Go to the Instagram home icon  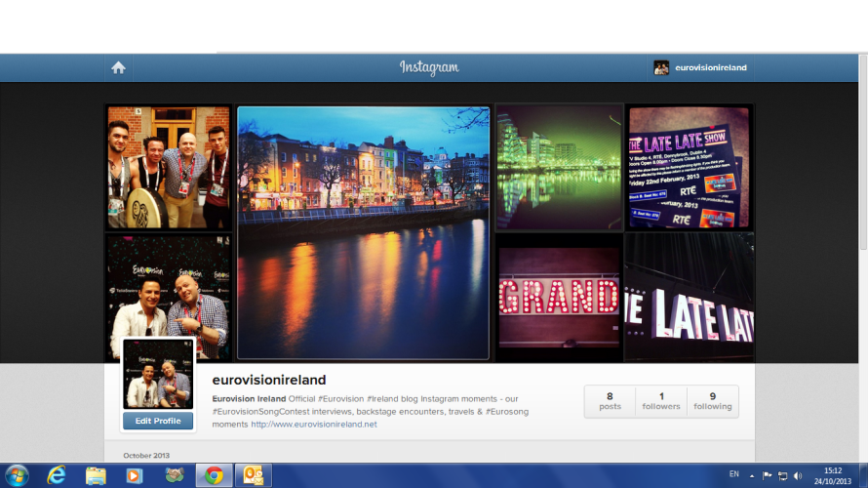pyautogui.click(x=118, y=67)
